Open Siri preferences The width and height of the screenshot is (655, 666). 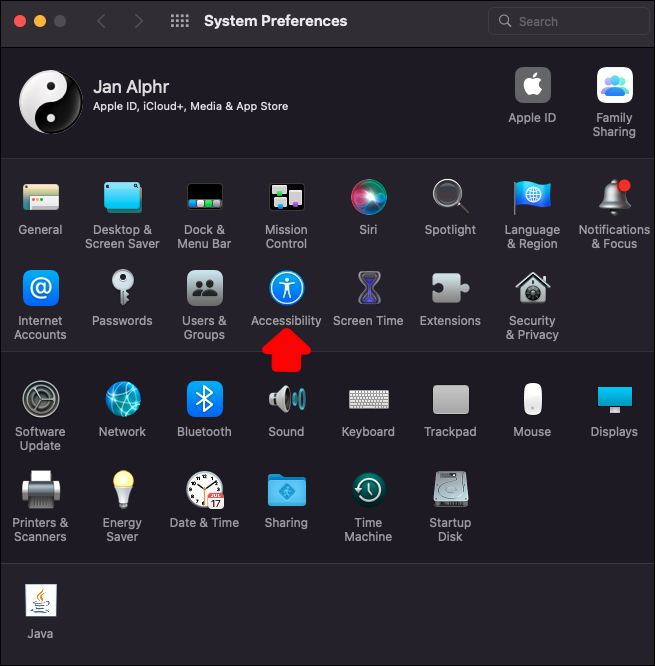tap(368, 197)
